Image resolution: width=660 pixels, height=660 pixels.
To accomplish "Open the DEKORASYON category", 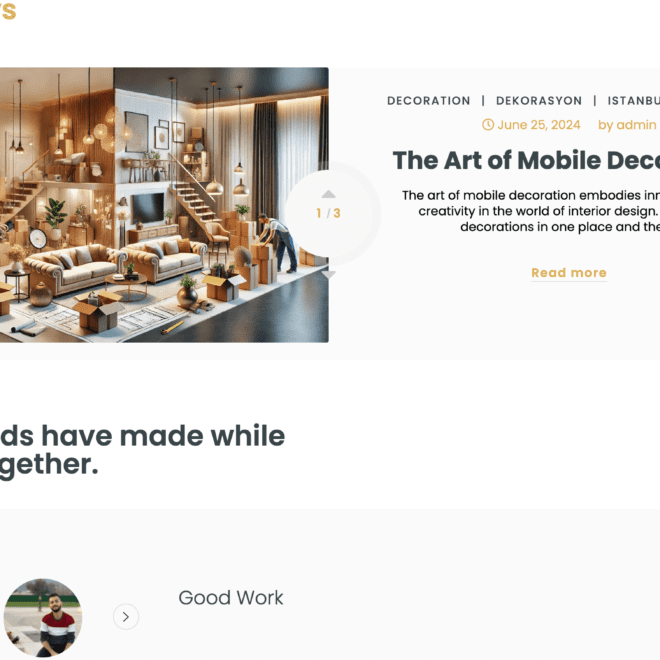I will pyautogui.click(x=539, y=101).
